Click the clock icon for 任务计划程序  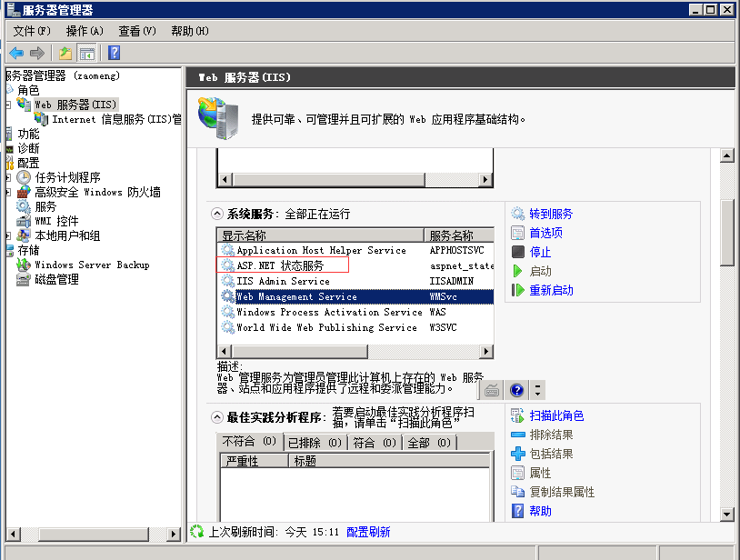tap(24, 177)
